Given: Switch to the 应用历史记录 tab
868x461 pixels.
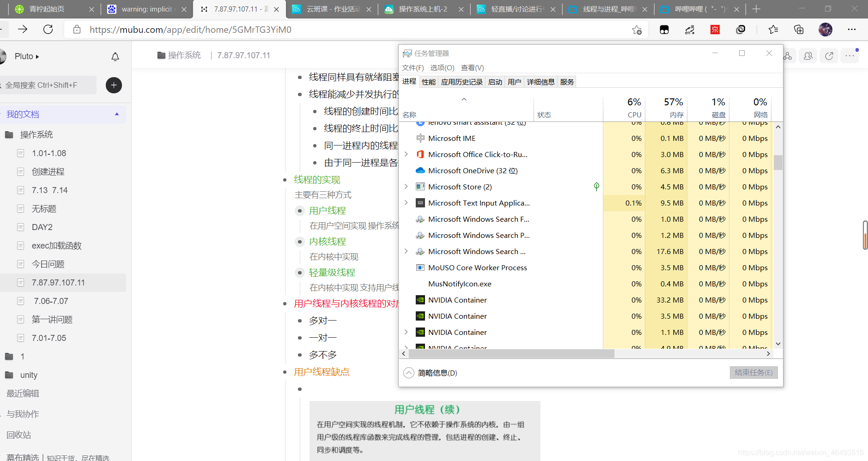Looking at the screenshot, I should 462,82.
